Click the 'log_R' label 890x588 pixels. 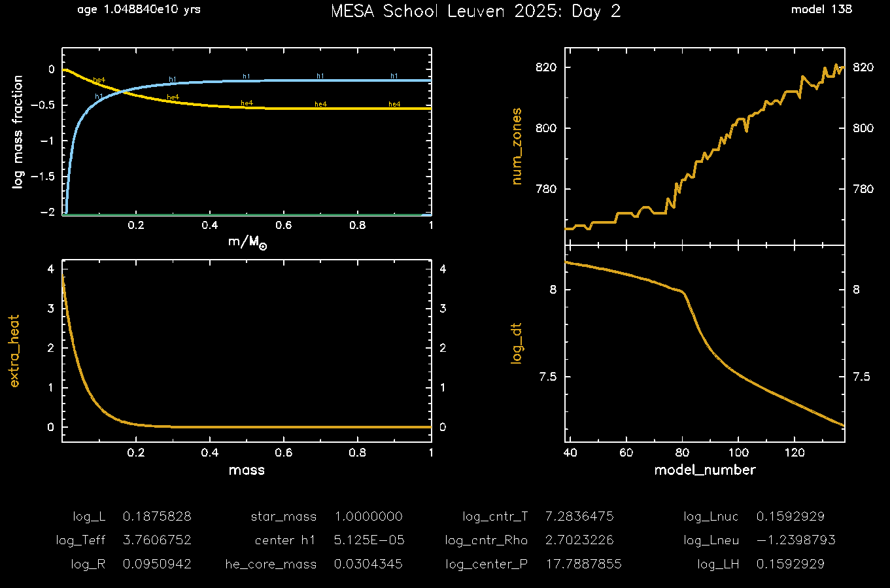coord(88,564)
